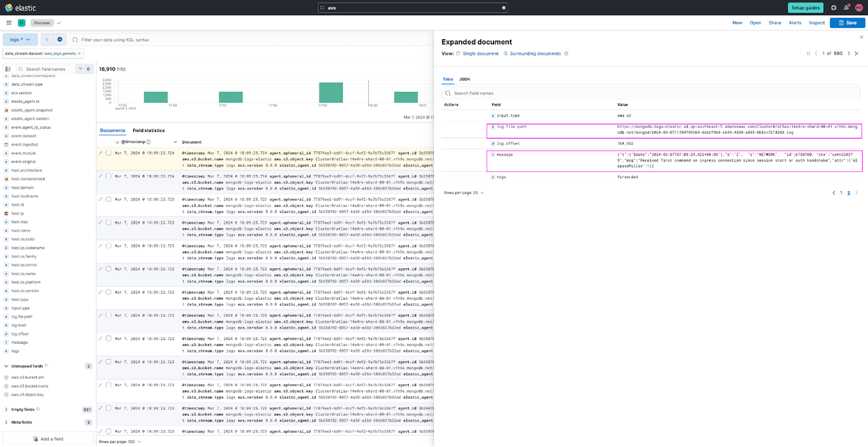Click the Search field names input in flyout

click(651, 94)
